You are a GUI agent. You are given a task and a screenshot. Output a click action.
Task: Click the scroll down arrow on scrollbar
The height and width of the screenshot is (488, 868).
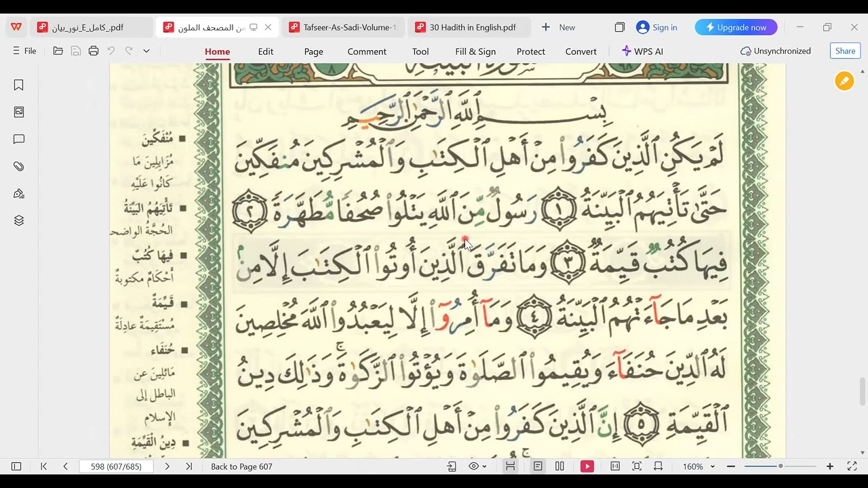[x=863, y=453]
